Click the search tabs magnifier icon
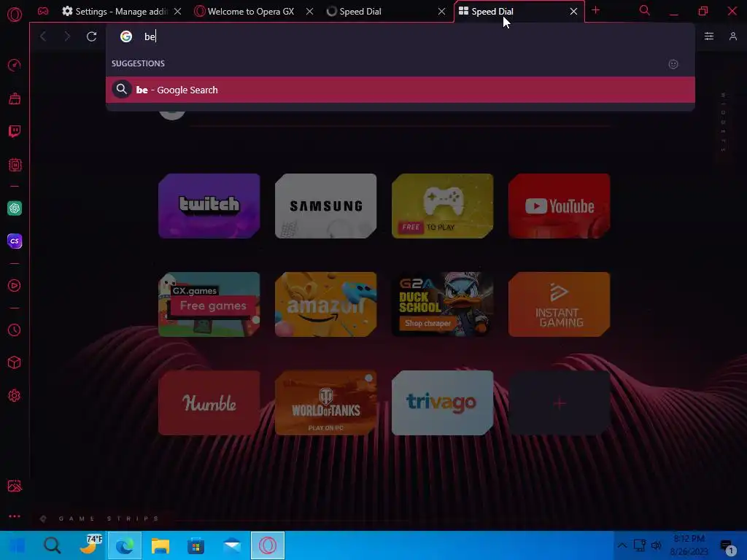This screenshot has height=560, width=747. [x=645, y=10]
